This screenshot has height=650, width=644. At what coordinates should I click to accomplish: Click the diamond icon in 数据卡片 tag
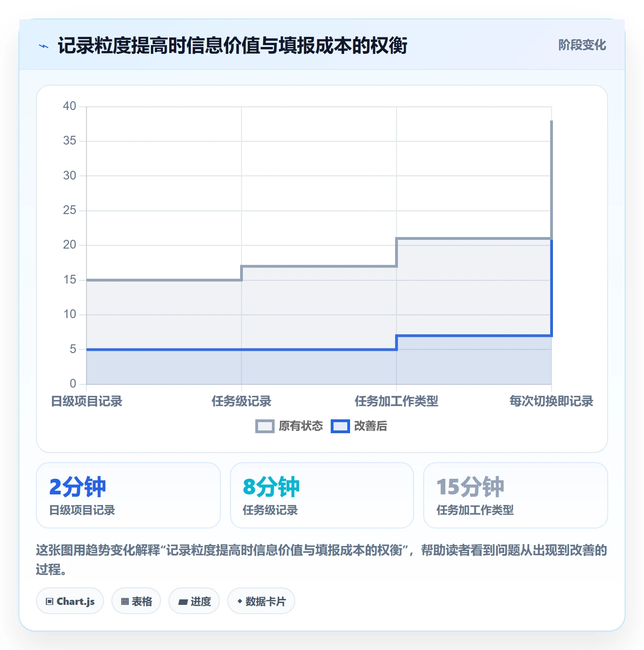pyautogui.click(x=240, y=601)
